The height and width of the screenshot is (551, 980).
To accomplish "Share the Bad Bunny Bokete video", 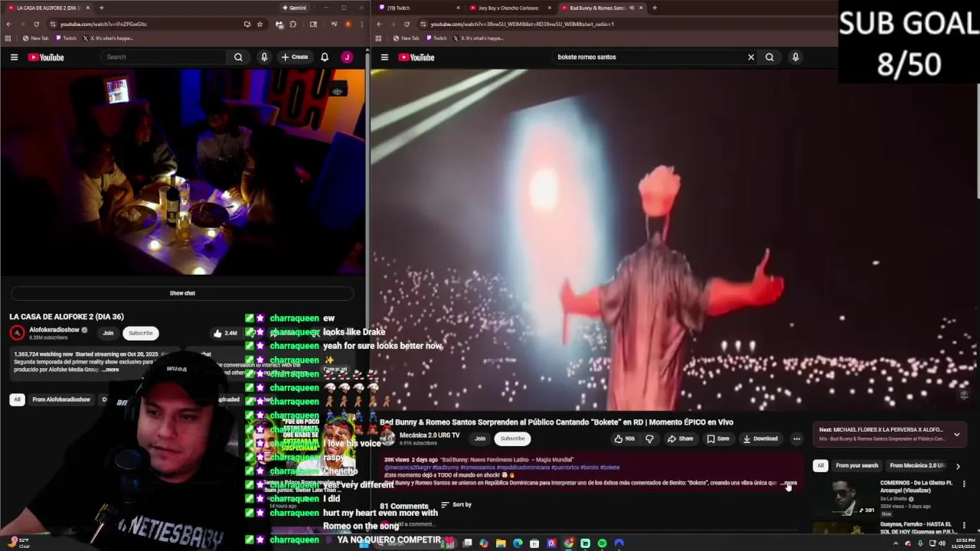I will [x=680, y=439].
